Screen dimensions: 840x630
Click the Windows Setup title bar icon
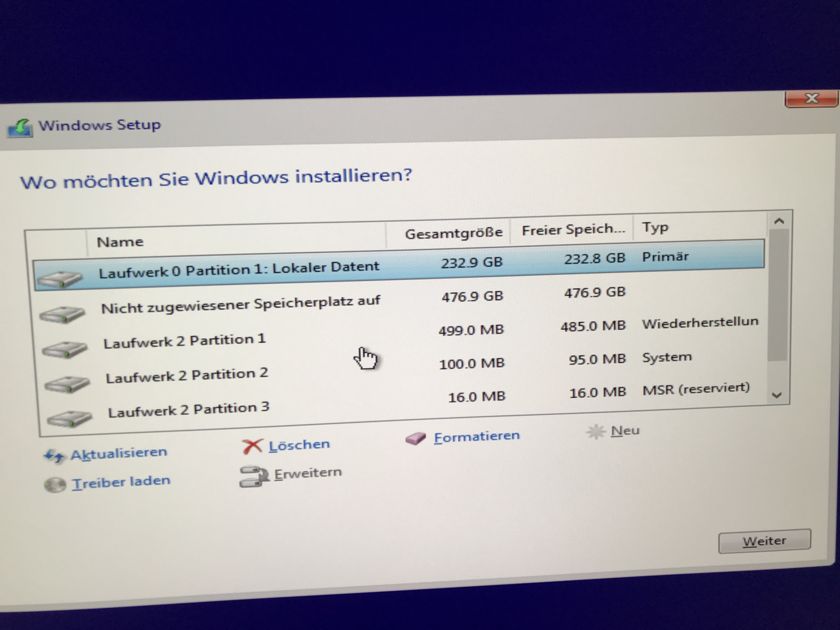pos(20,128)
